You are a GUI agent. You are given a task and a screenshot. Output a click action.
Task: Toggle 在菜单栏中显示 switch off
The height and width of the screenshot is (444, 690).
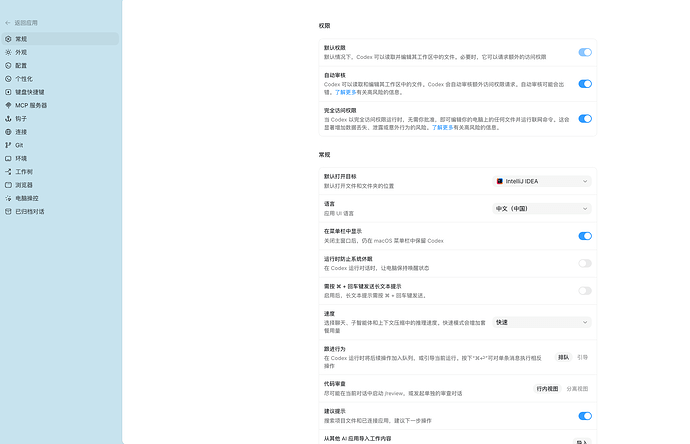pyautogui.click(x=585, y=236)
